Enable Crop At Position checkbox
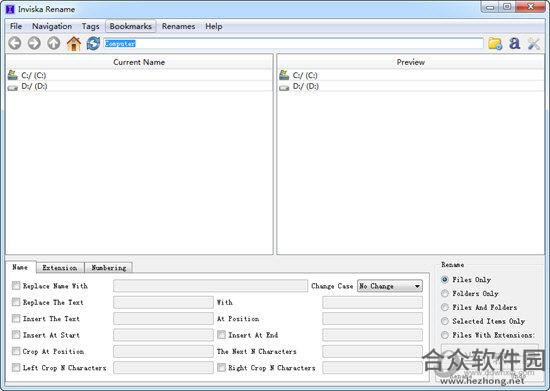The image size is (550, 391). click(16, 351)
